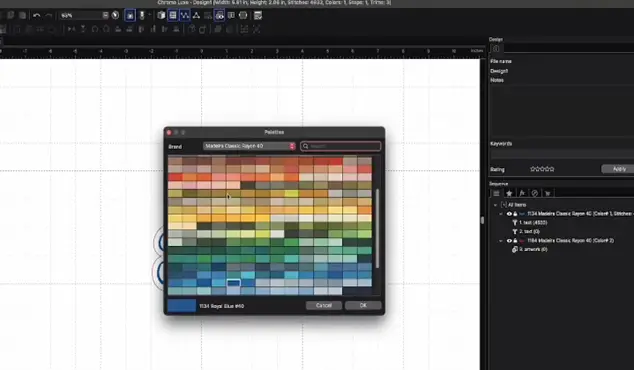Click the Palettes swatch grid scrollbar
The width and height of the screenshot is (634, 370).
[377, 228]
